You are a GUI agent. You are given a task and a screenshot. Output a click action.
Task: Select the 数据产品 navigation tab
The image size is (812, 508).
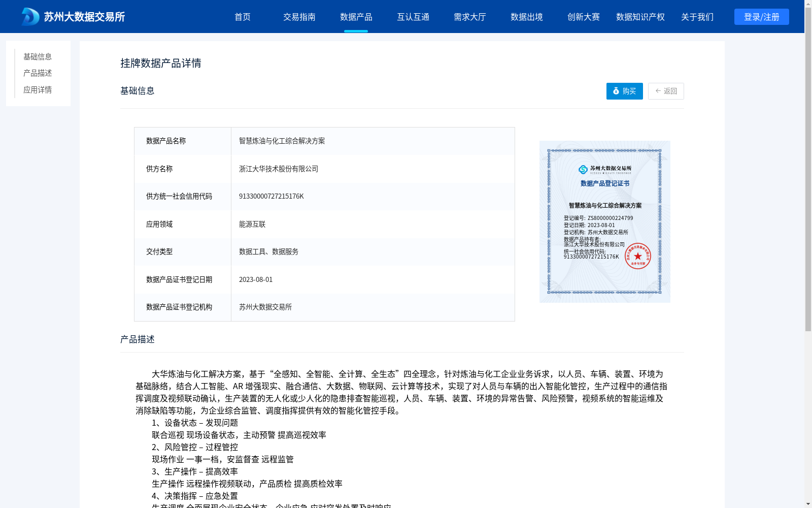[x=356, y=17]
